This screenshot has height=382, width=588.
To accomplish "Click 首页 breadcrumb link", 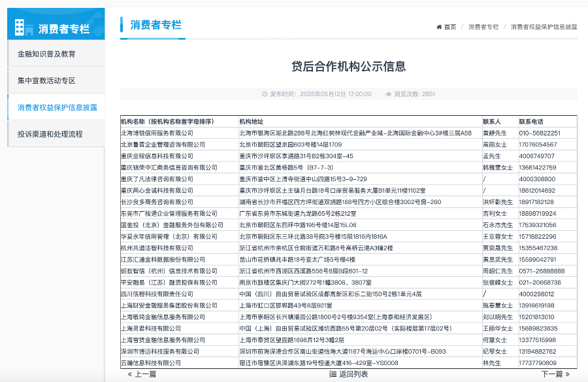I will tap(450, 27).
